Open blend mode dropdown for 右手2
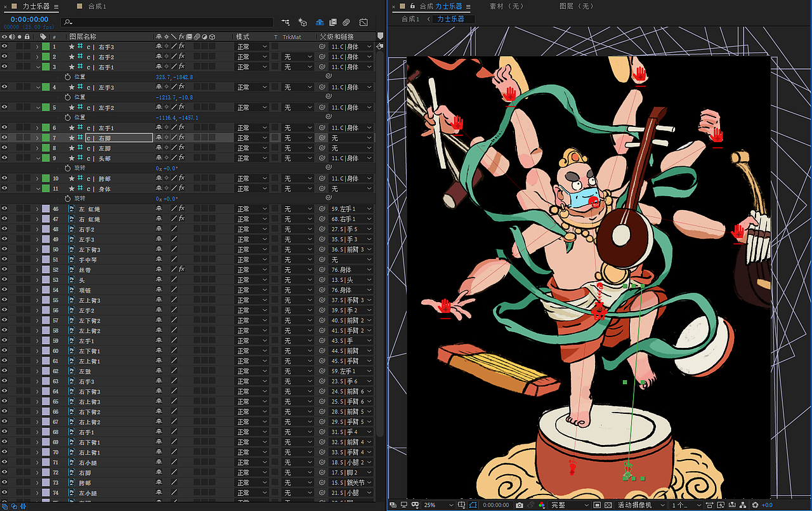 click(x=252, y=57)
